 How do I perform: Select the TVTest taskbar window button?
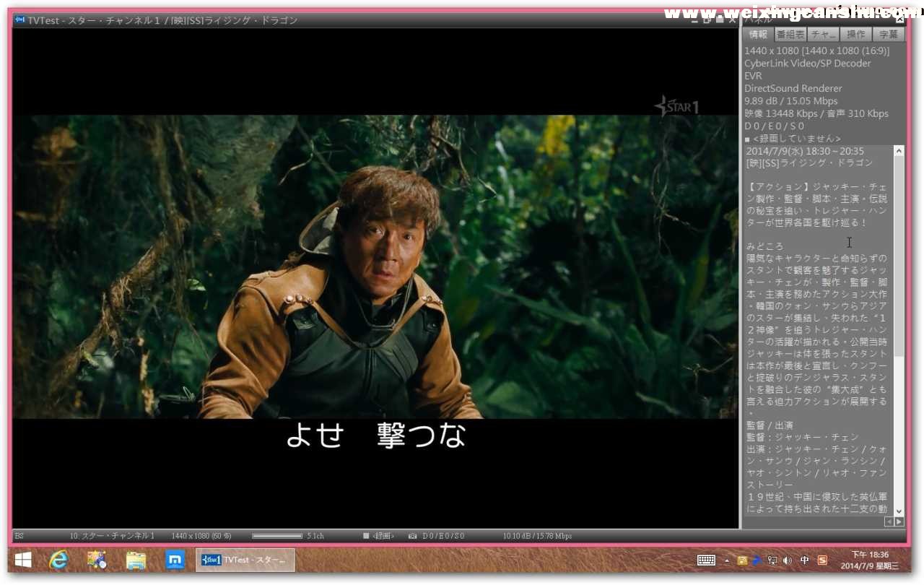(245, 560)
